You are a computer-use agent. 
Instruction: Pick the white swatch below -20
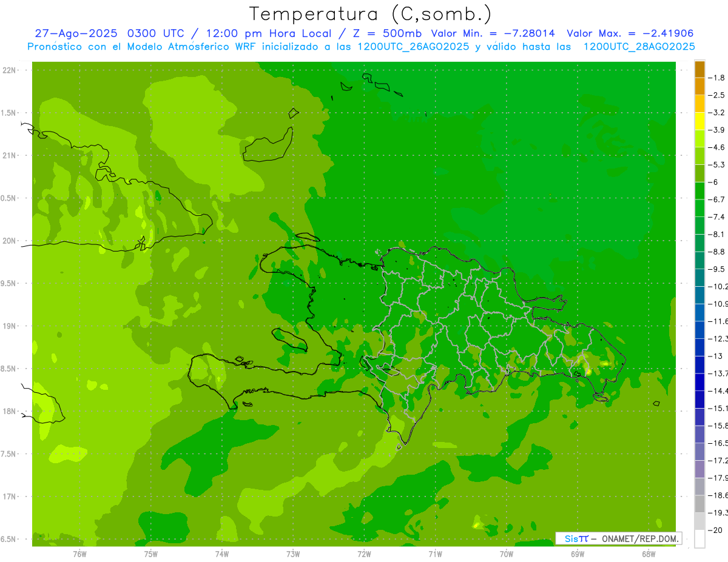tap(699, 539)
